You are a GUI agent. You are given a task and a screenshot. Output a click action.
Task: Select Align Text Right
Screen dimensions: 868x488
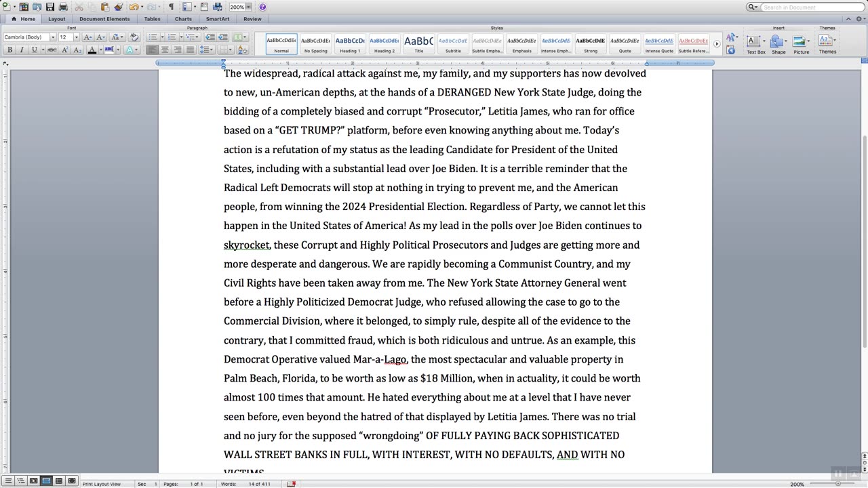(x=178, y=50)
